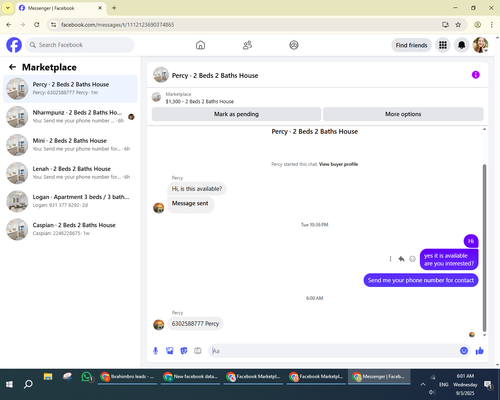Send a thumbs-up like
This screenshot has height=400, width=500.
click(479, 351)
